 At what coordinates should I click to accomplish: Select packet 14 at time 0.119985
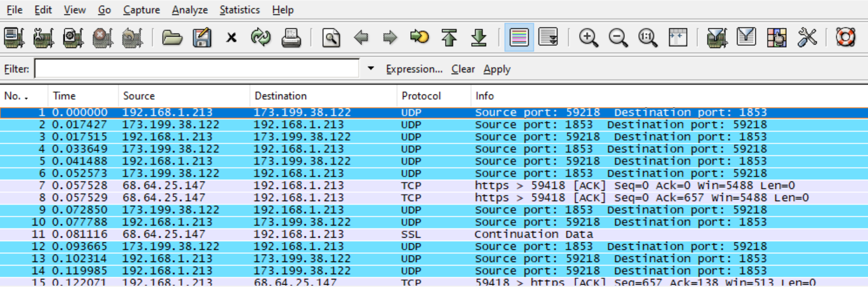[434, 271]
